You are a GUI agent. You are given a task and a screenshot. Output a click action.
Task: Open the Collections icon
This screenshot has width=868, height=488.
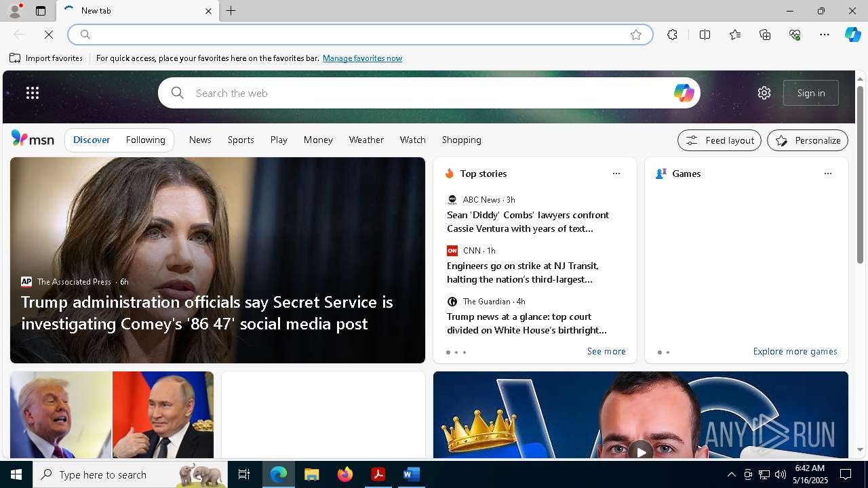(765, 35)
